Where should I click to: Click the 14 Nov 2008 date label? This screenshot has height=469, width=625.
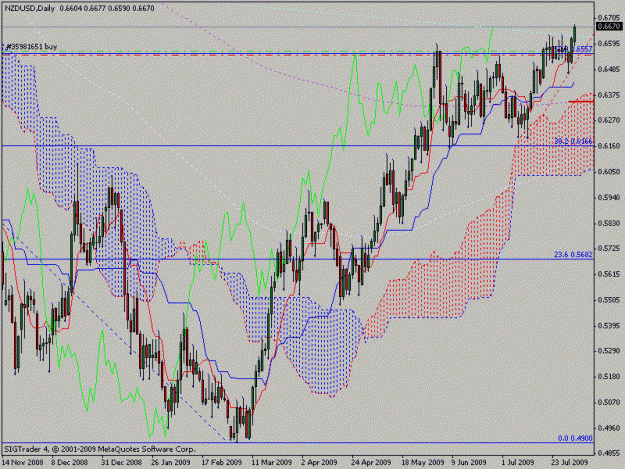click(22, 462)
